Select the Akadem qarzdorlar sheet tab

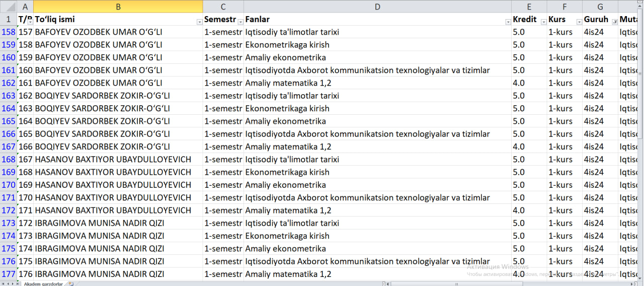(x=44, y=283)
